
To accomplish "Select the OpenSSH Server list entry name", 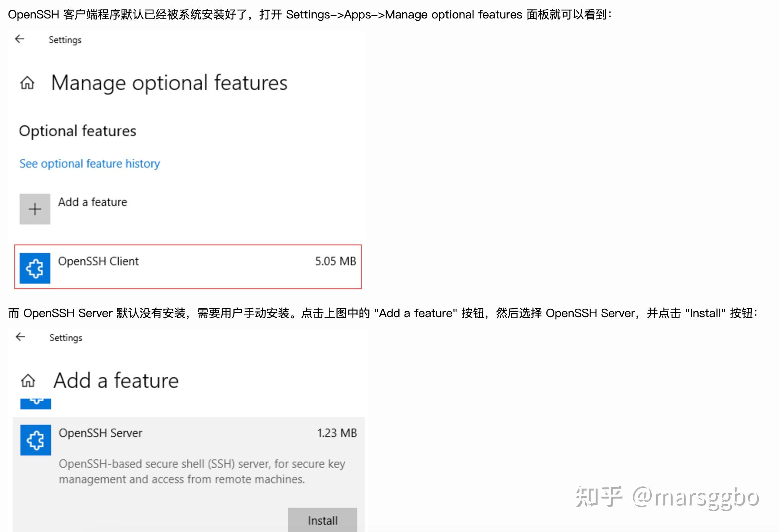I will (x=100, y=433).
